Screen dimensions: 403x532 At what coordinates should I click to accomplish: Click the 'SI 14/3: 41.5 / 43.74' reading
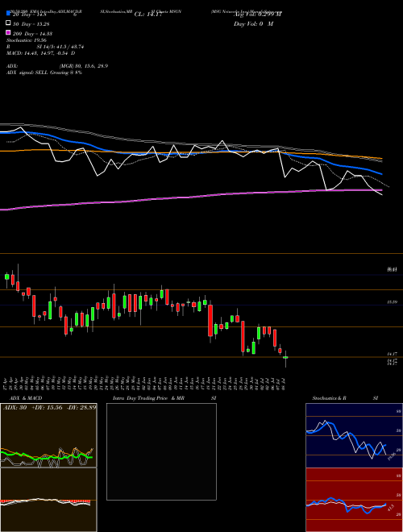click(x=60, y=47)
